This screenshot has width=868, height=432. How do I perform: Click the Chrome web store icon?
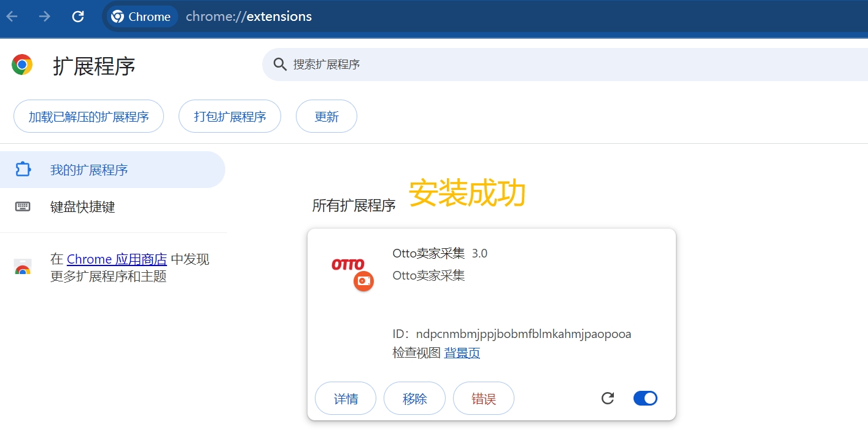pos(23,267)
